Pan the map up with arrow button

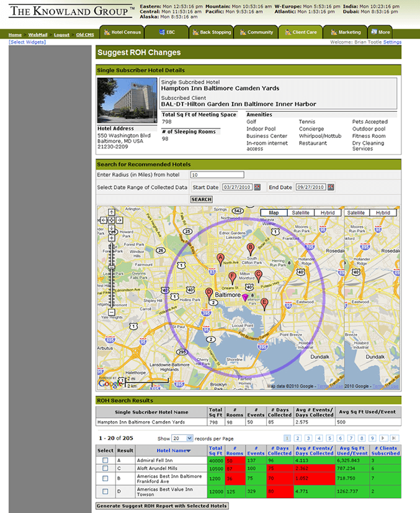[x=112, y=212]
